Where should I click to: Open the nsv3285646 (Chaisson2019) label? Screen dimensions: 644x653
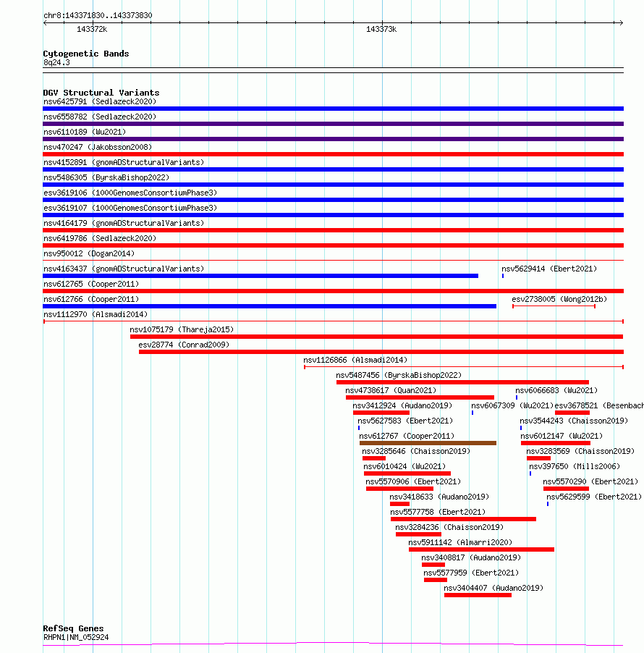coord(416,452)
